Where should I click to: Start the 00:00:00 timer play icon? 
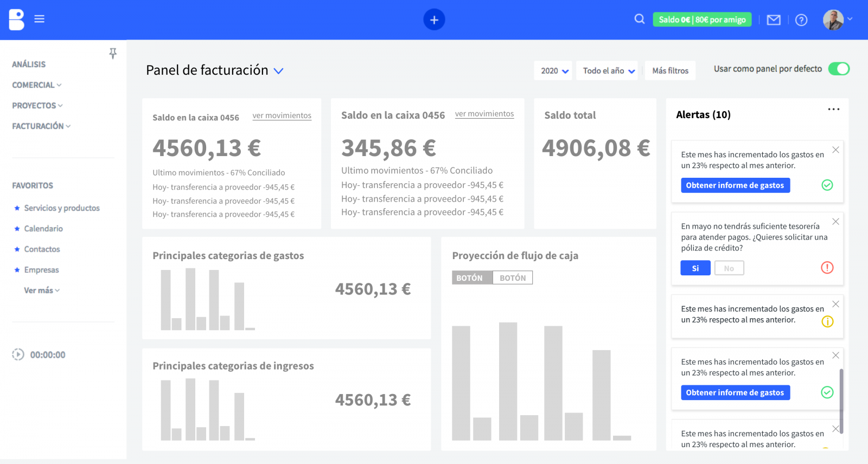point(18,355)
